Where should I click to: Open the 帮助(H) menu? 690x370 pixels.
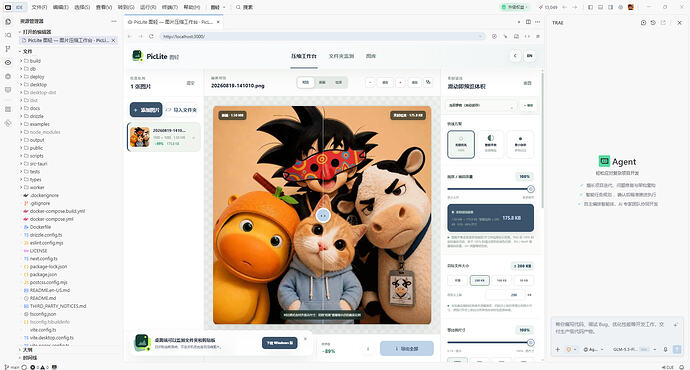(192, 7)
